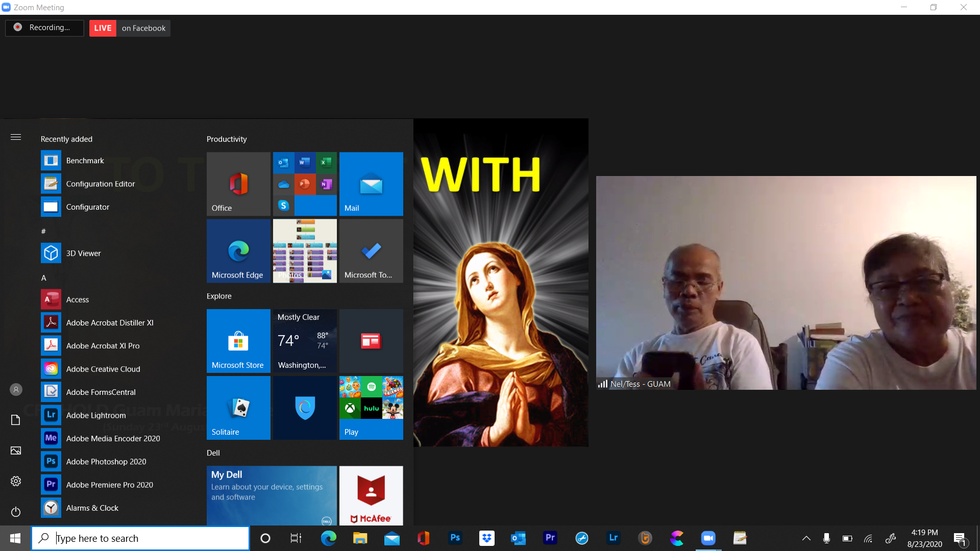
Task: Open Skype in the Office apps tile
Action: click(x=284, y=205)
